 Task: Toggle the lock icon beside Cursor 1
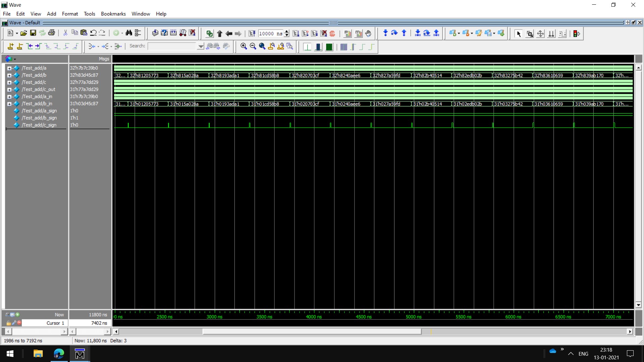click(8, 323)
